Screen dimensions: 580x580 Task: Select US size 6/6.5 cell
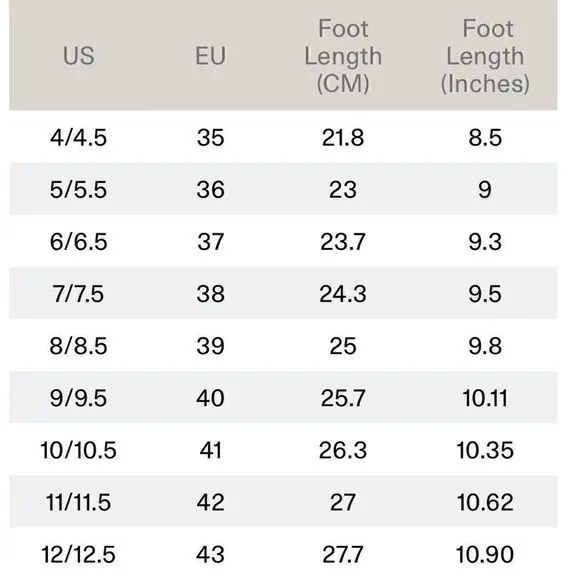[x=78, y=242]
